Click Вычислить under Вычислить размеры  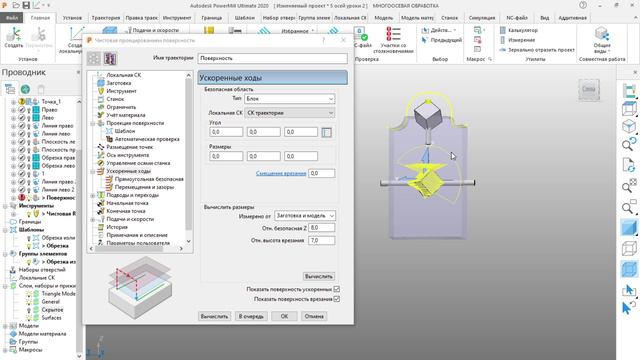pyautogui.click(x=319, y=276)
